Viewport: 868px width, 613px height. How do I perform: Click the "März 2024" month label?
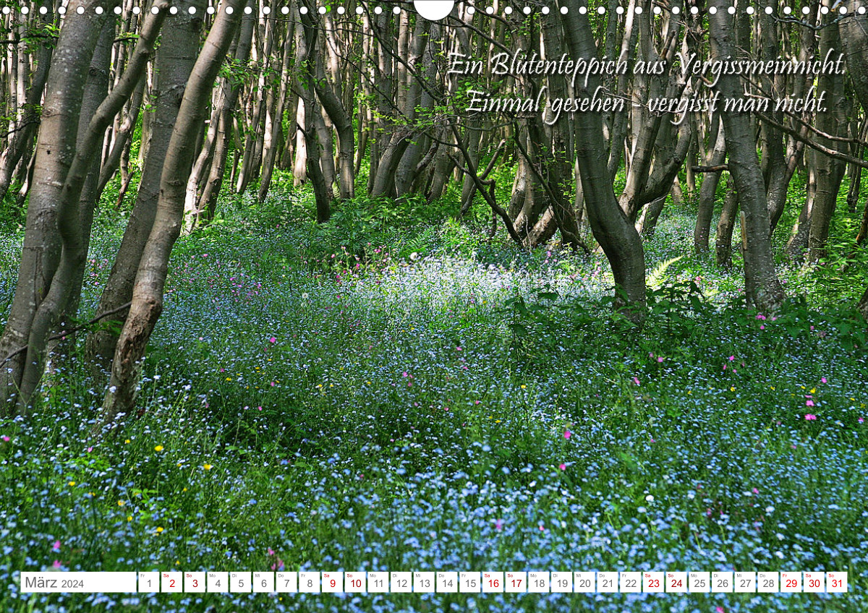(54, 583)
